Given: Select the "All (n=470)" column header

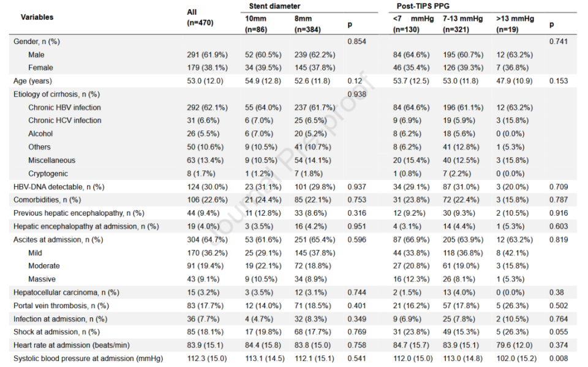Looking at the screenshot, I should (x=200, y=17).
